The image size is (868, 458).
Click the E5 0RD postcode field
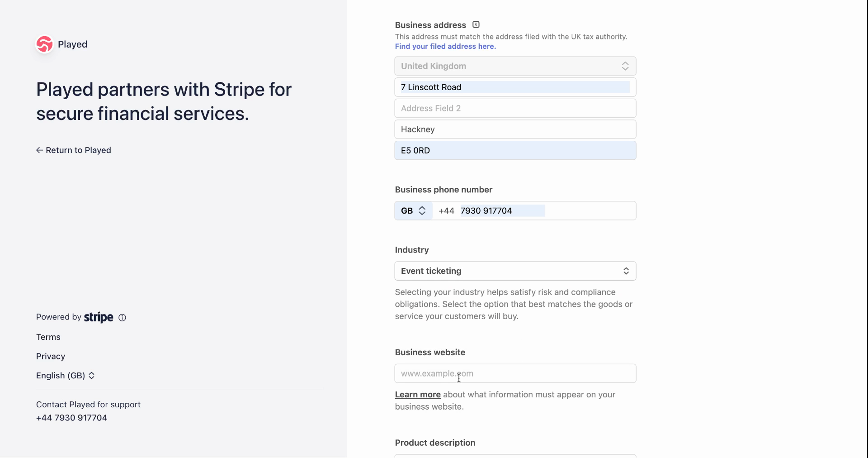(x=515, y=150)
